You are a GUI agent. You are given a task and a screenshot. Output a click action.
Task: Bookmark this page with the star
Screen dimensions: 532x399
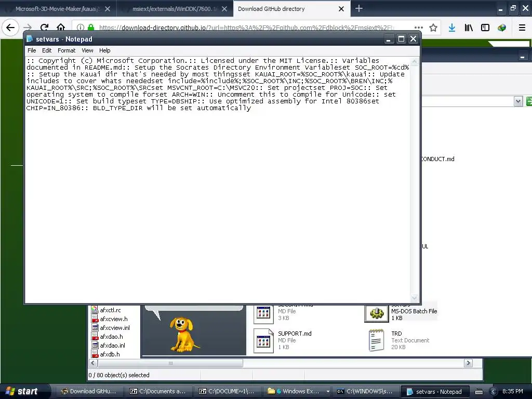(x=433, y=28)
